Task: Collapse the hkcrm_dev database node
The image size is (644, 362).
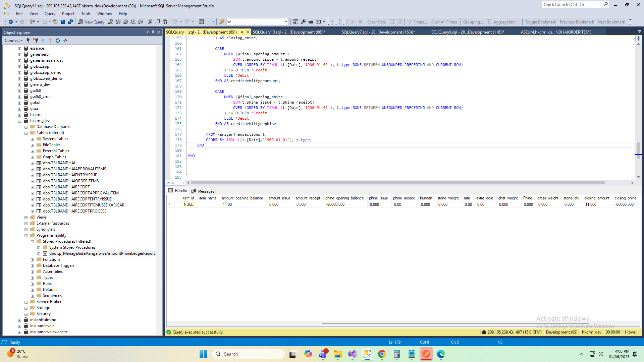Action: tap(20, 121)
